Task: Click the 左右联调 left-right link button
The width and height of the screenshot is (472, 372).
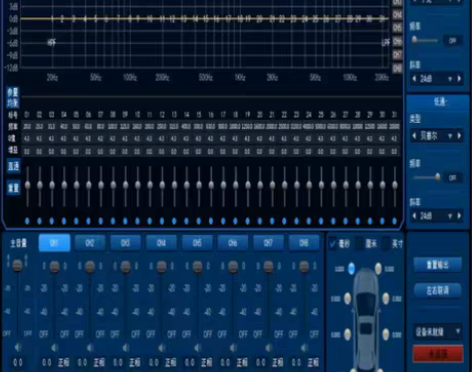Action: 438,290
